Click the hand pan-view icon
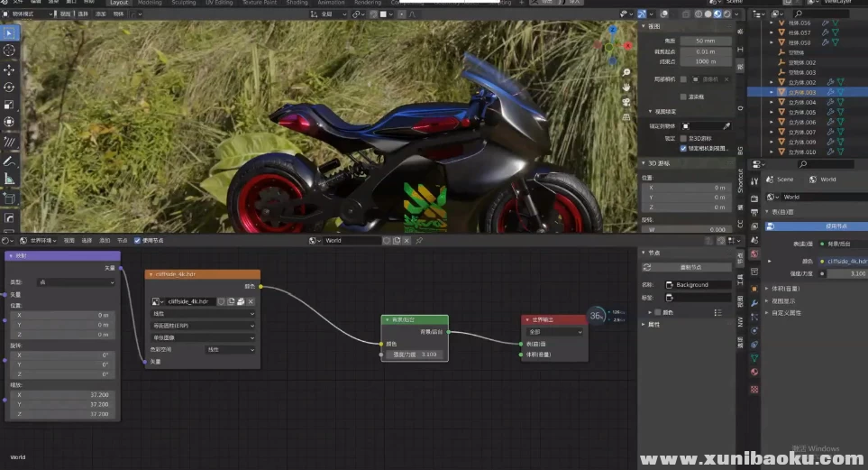The width and height of the screenshot is (868, 470). click(626, 86)
